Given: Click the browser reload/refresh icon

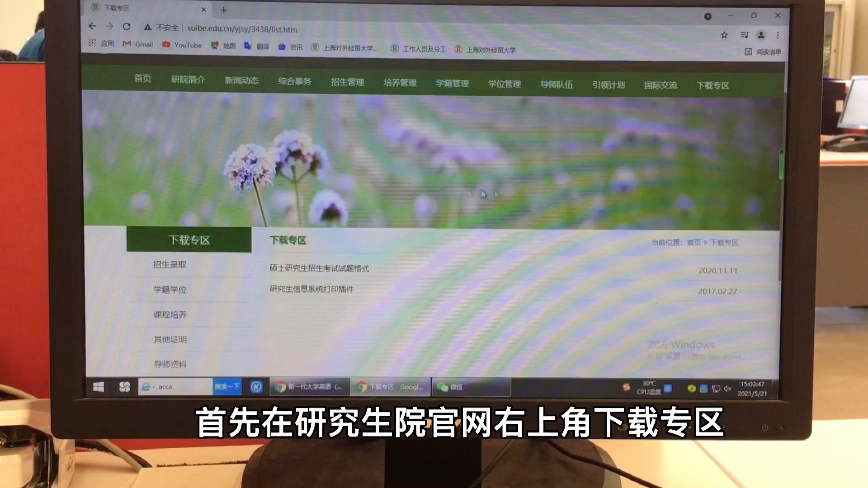Looking at the screenshot, I should pos(127,28).
